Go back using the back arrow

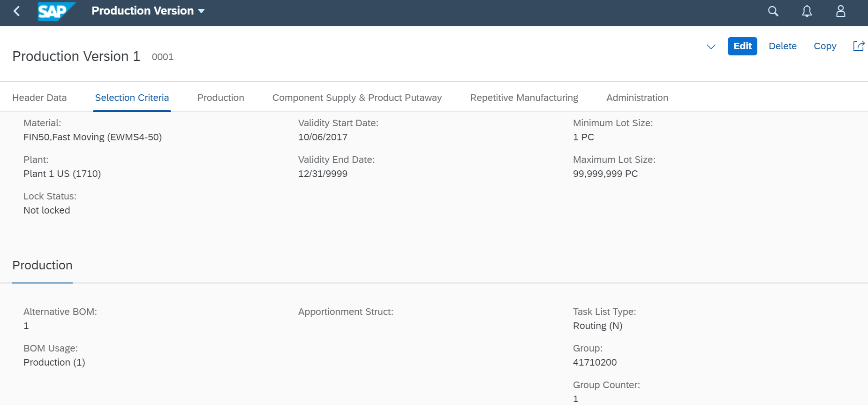coord(17,11)
